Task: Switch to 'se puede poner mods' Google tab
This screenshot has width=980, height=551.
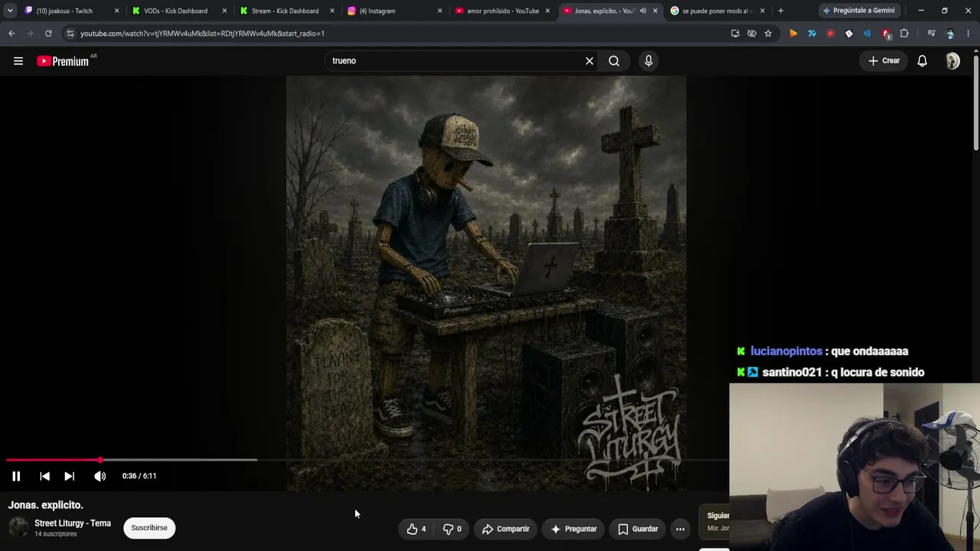Action: pyautogui.click(x=715, y=11)
